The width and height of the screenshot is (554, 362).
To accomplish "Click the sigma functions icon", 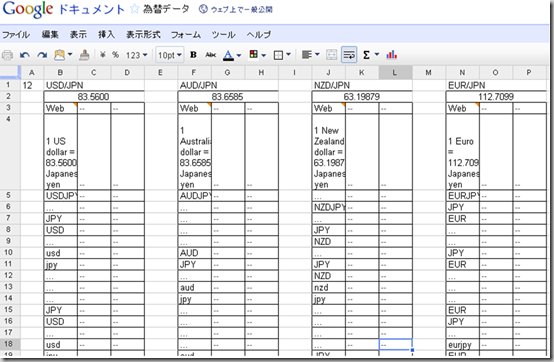I will [x=366, y=55].
